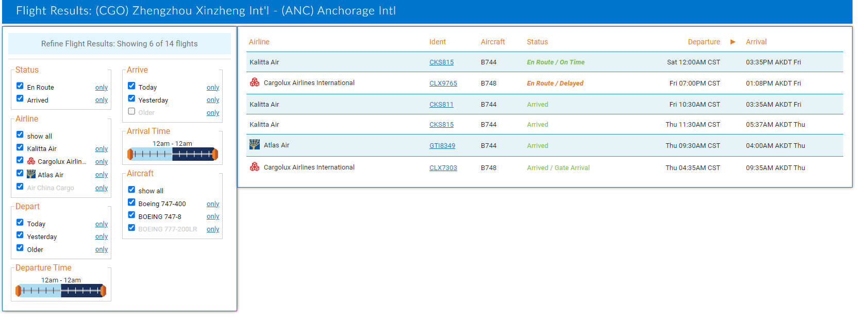Screen dimensions: 868x320
Task: Show only Air China Cargo flights
Action: coord(102,188)
